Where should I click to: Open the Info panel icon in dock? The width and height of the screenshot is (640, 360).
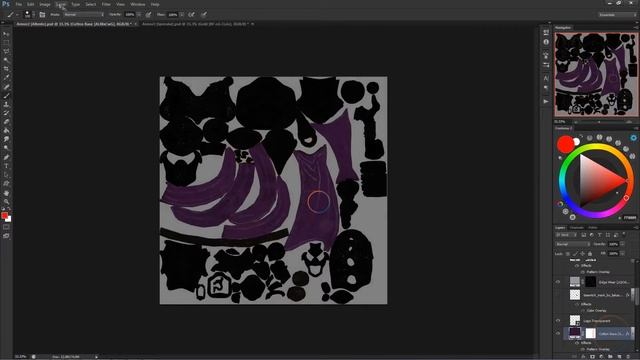pos(546,42)
